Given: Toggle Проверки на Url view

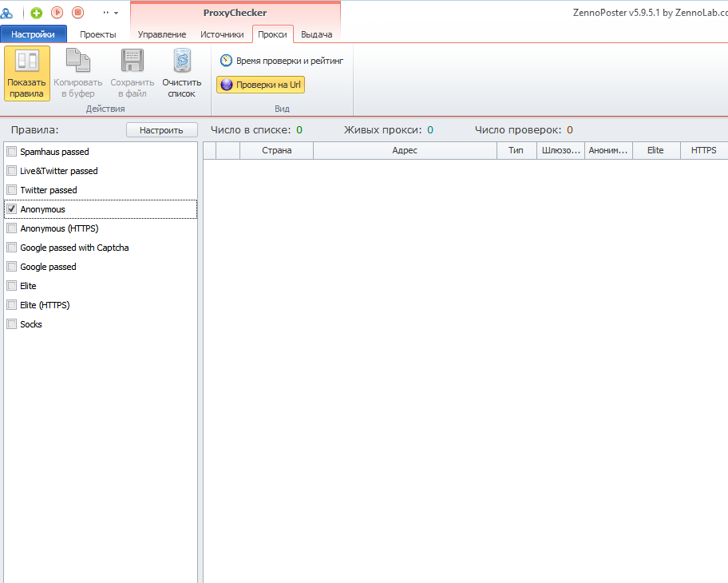Looking at the screenshot, I should tap(260, 85).
